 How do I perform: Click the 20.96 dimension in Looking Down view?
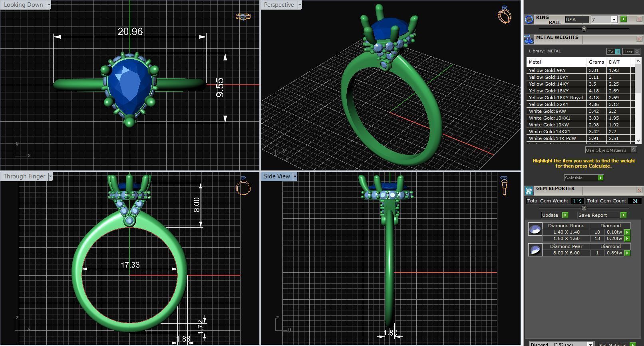[130, 32]
